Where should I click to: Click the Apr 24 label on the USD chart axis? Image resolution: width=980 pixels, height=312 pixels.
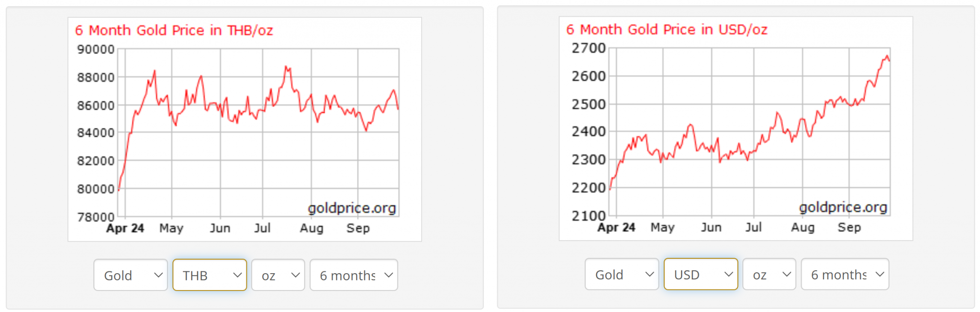[616, 227]
